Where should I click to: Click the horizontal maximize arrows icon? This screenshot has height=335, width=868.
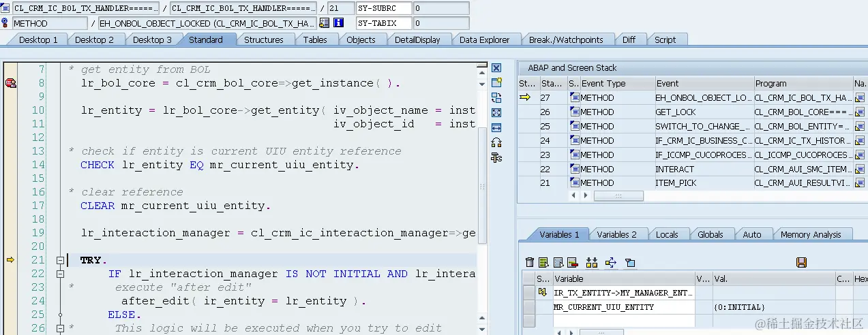pyautogui.click(x=496, y=127)
